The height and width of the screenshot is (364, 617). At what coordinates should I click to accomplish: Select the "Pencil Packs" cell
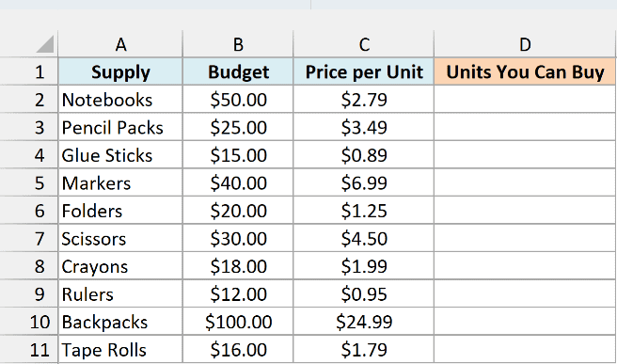(120, 127)
